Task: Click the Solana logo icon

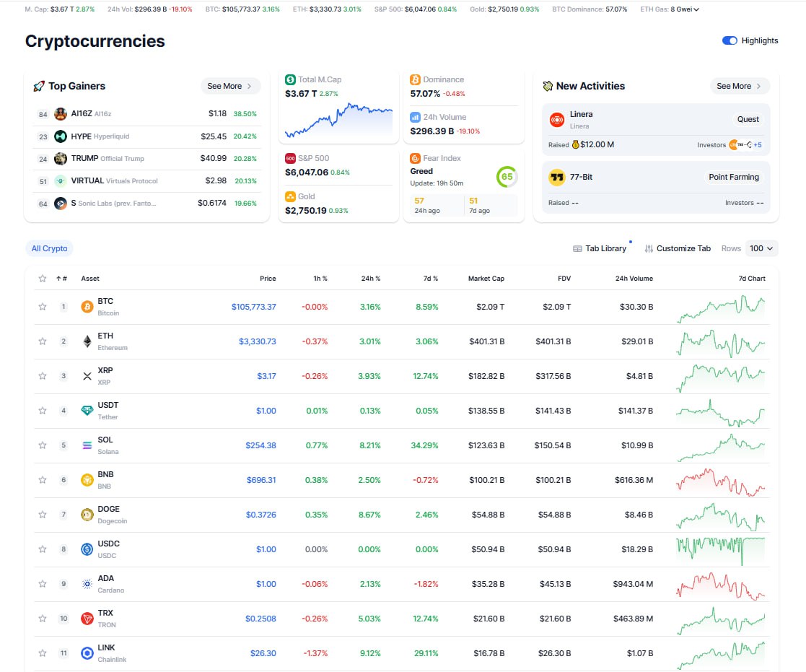Action: (x=87, y=445)
